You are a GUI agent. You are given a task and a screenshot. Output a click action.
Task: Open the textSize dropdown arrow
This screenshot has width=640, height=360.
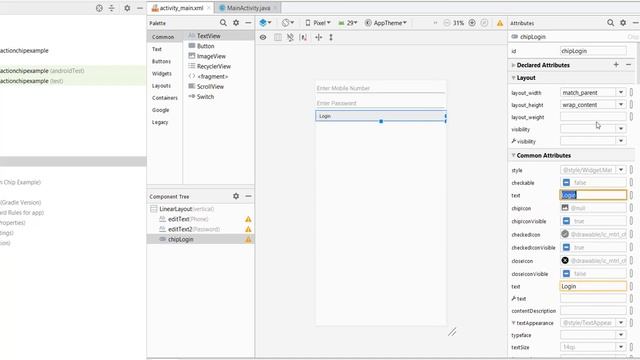(x=621, y=347)
